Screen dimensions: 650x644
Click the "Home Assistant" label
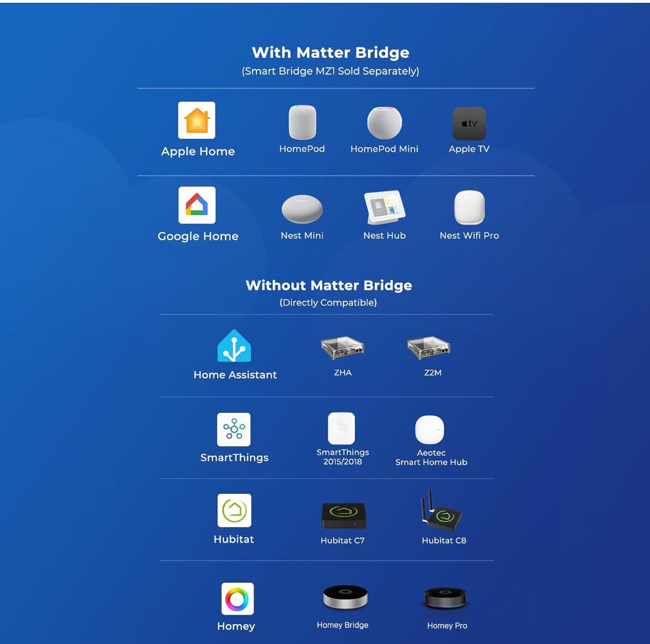[x=235, y=375]
